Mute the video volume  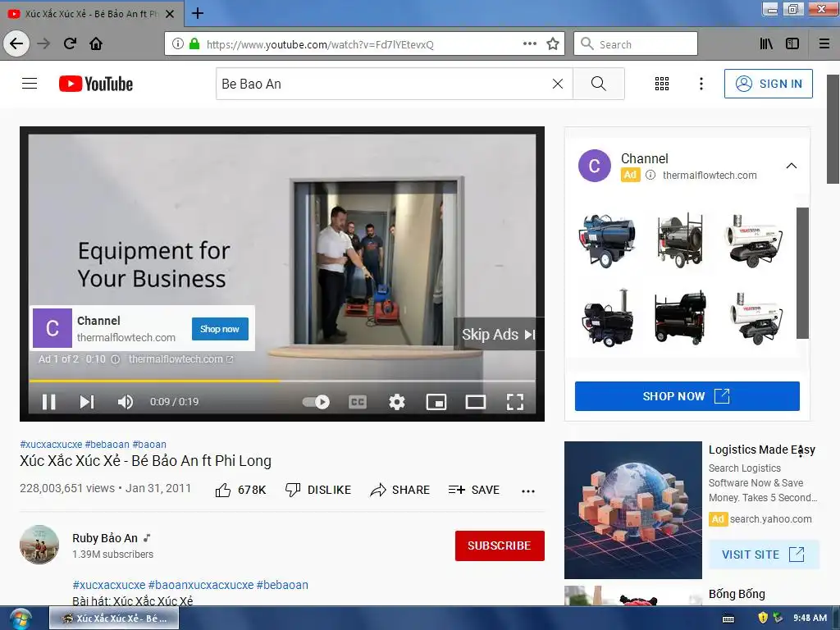click(125, 402)
